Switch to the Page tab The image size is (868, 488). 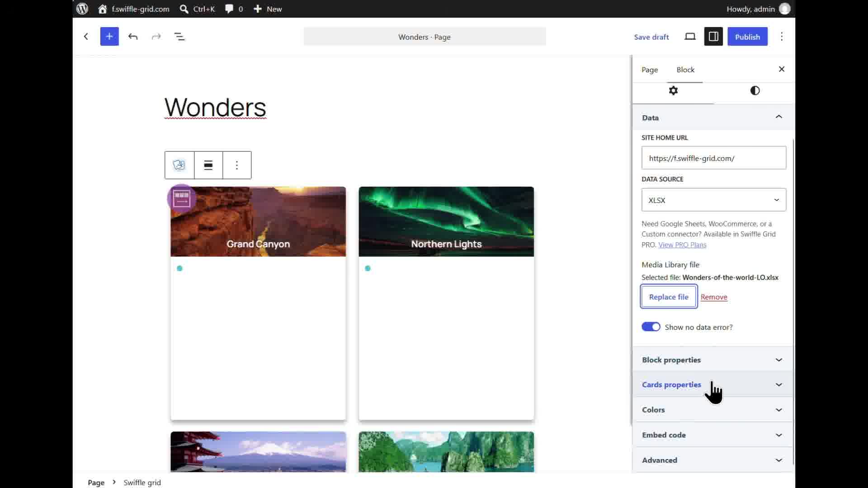pyautogui.click(x=650, y=70)
